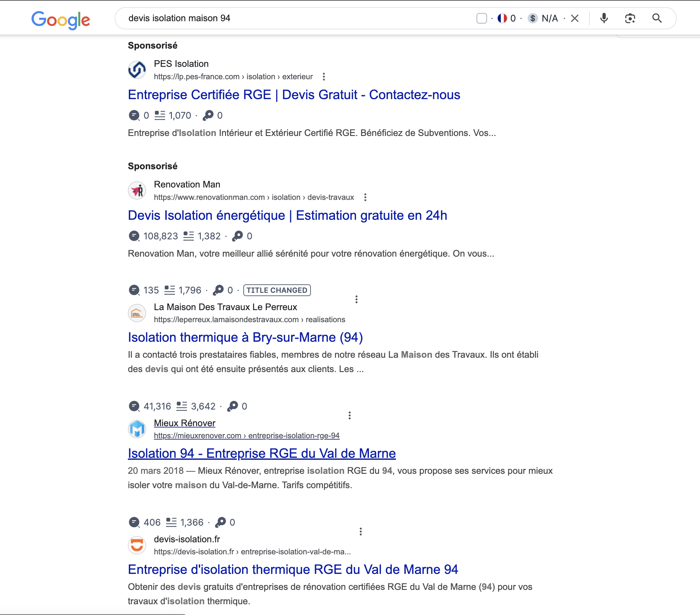Open 'Isolation thermique à Bry-sur-Marne (94)' result
The width and height of the screenshot is (700, 615).
pos(246,337)
